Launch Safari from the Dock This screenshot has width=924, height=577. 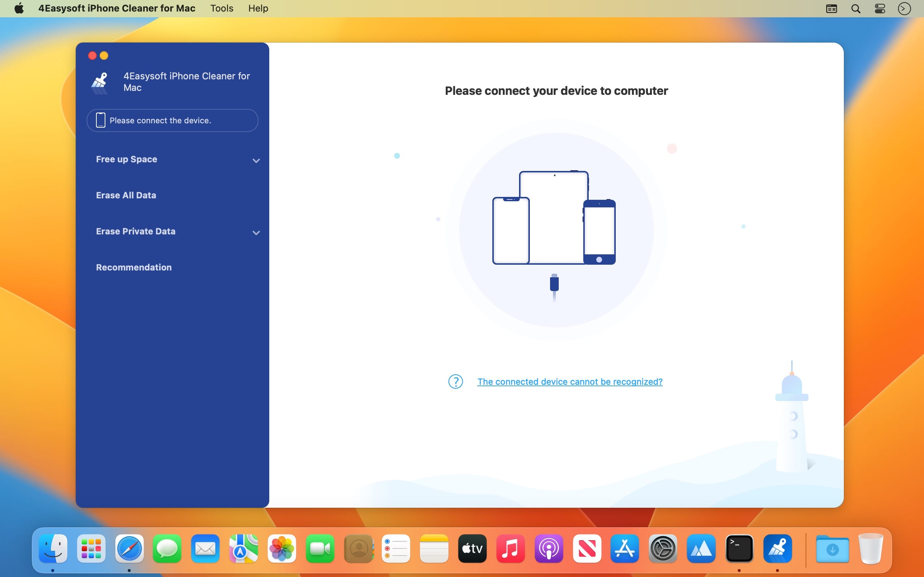pyautogui.click(x=130, y=549)
